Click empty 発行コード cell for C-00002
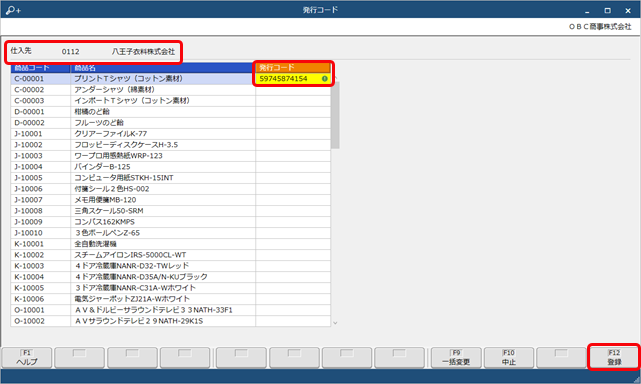Viewport: 641px width, 384px height. pyautogui.click(x=293, y=90)
